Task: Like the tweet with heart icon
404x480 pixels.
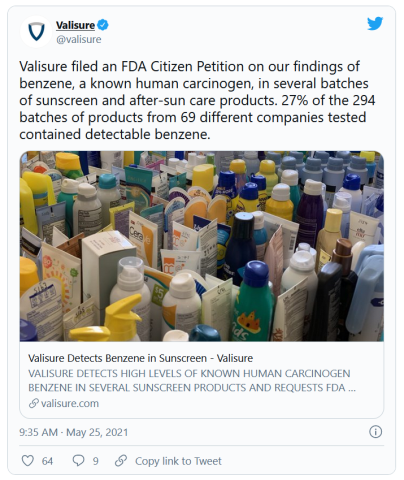Action: (28, 461)
